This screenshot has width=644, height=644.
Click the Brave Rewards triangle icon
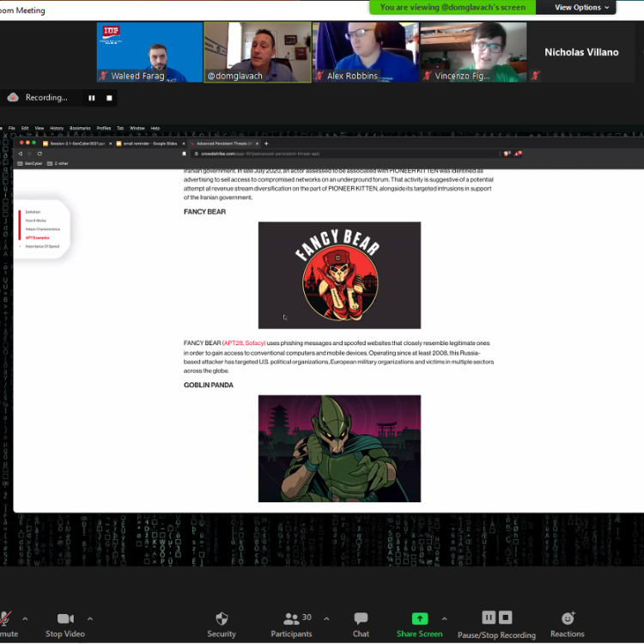[518, 154]
